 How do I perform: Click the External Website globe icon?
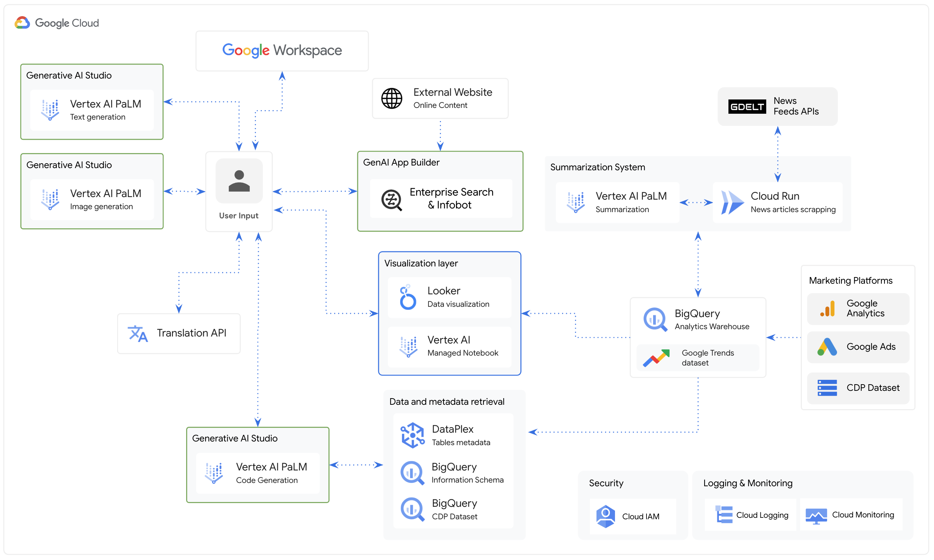click(x=392, y=98)
